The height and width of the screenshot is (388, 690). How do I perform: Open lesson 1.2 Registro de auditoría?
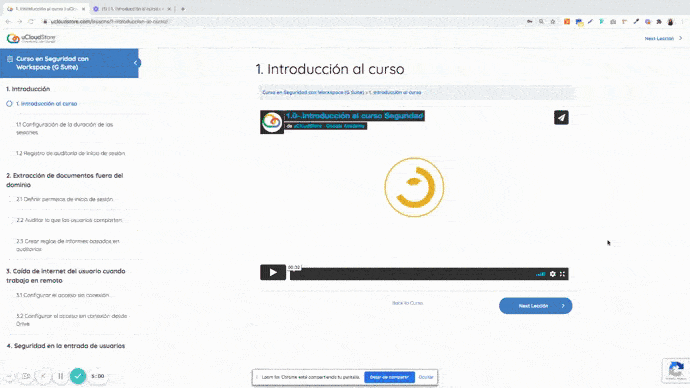click(x=70, y=154)
